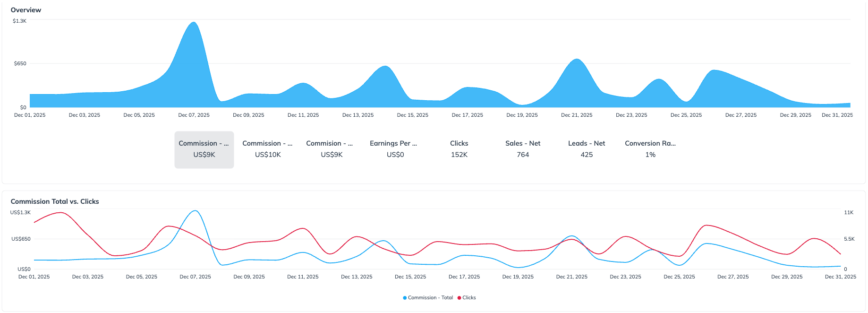Select the misspelled 'Commision' US$9K tile
868x313 pixels.
coord(332,149)
